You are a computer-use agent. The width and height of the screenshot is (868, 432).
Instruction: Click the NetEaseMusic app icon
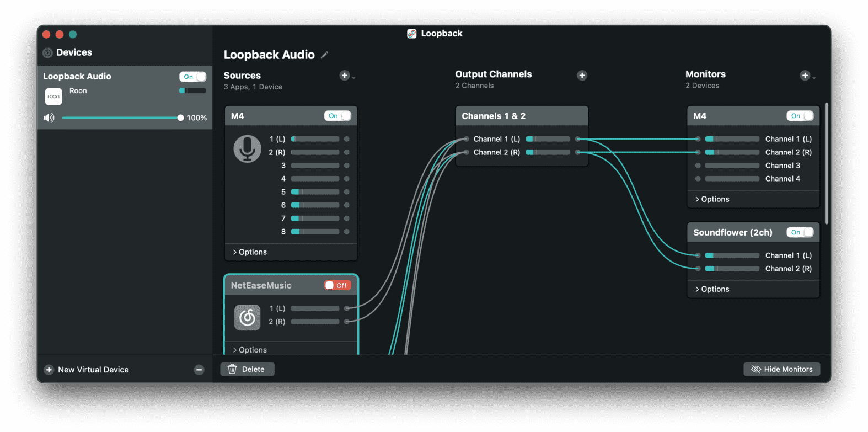247,317
